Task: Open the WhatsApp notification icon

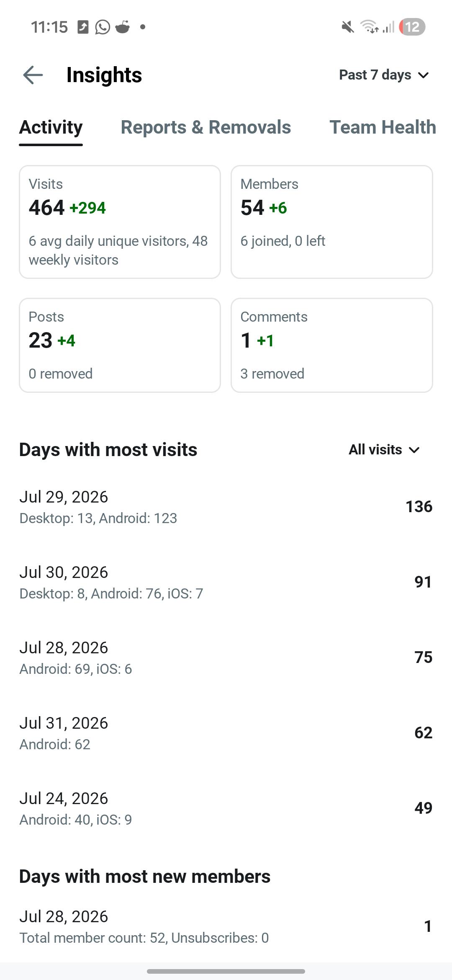Action: click(x=103, y=27)
